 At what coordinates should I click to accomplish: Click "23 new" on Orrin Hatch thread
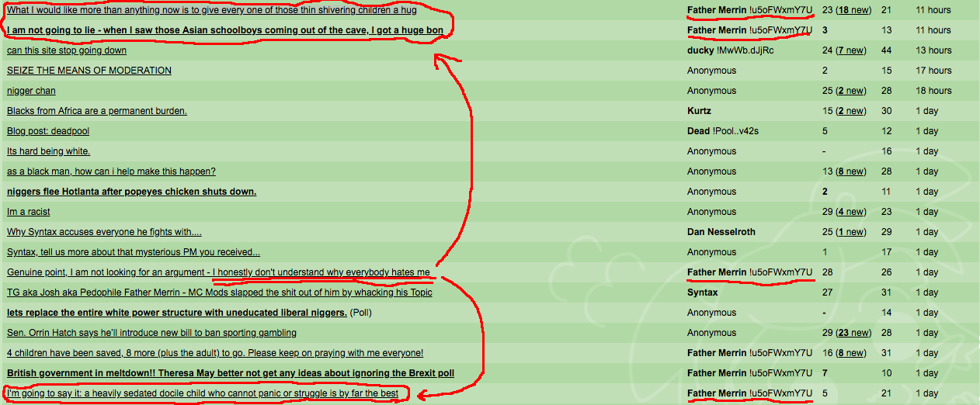[x=853, y=333]
